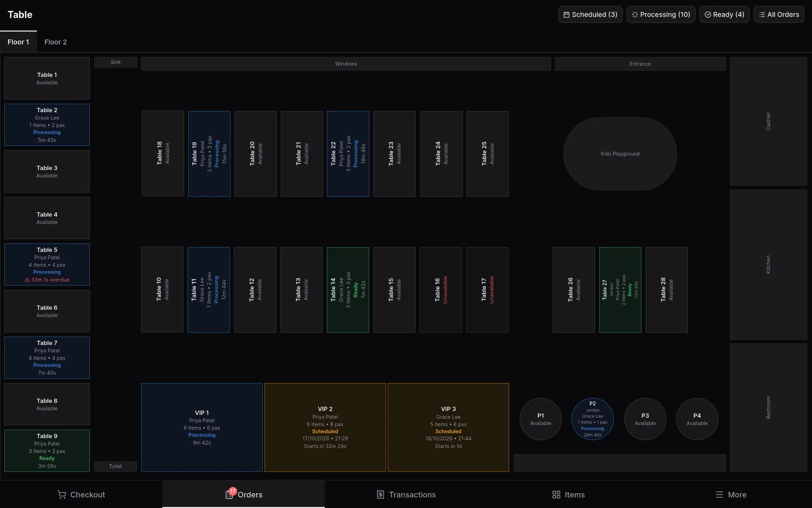Screen dimensions: 812x508
Task: Click "Starts in 32m 29s" on VIP 2
Action: pos(325,446)
